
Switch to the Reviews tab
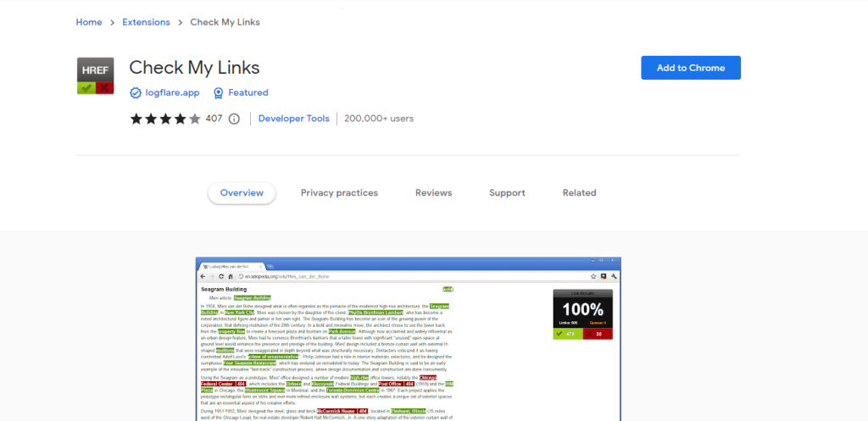pos(433,193)
